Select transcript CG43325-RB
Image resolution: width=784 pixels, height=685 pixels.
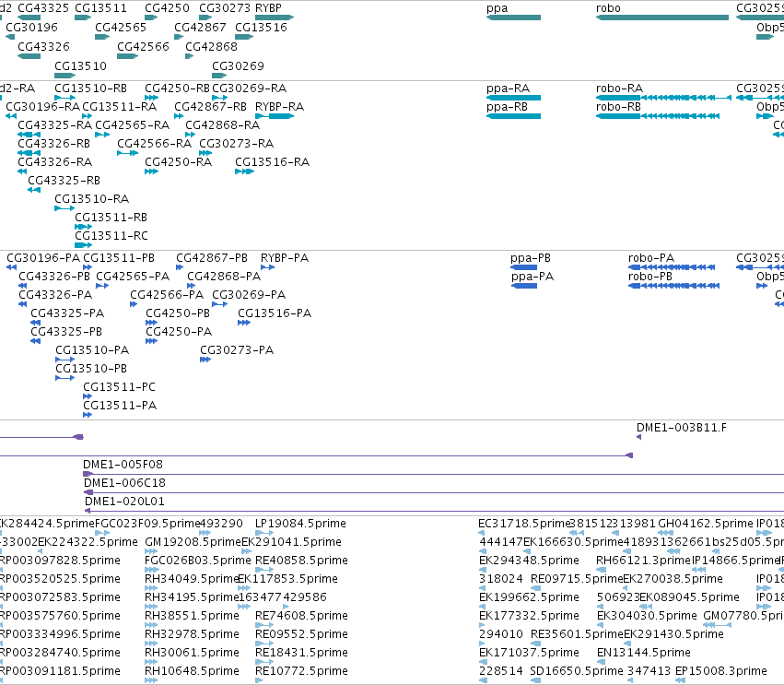tap(34, 190)
